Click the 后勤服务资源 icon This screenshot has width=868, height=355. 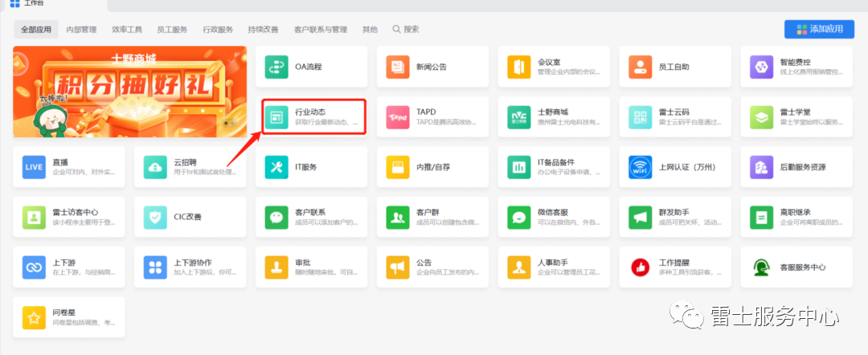tap(760, 167)
